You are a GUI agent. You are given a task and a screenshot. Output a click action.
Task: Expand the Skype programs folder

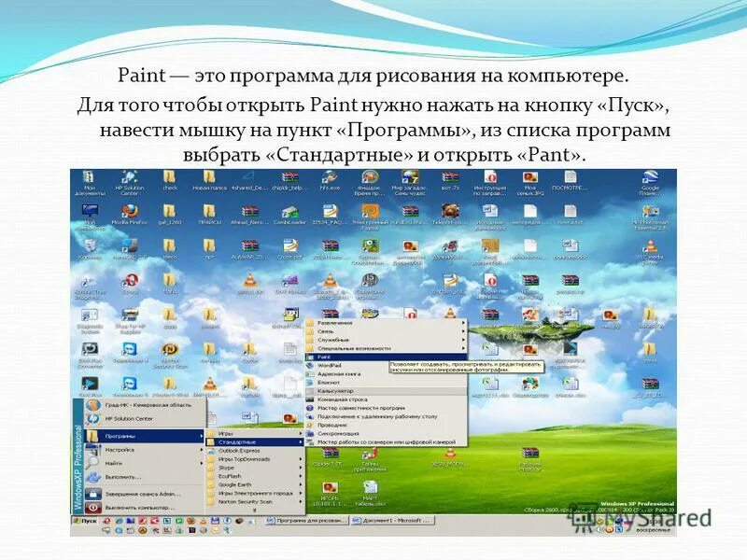click(x=255, y=468)
